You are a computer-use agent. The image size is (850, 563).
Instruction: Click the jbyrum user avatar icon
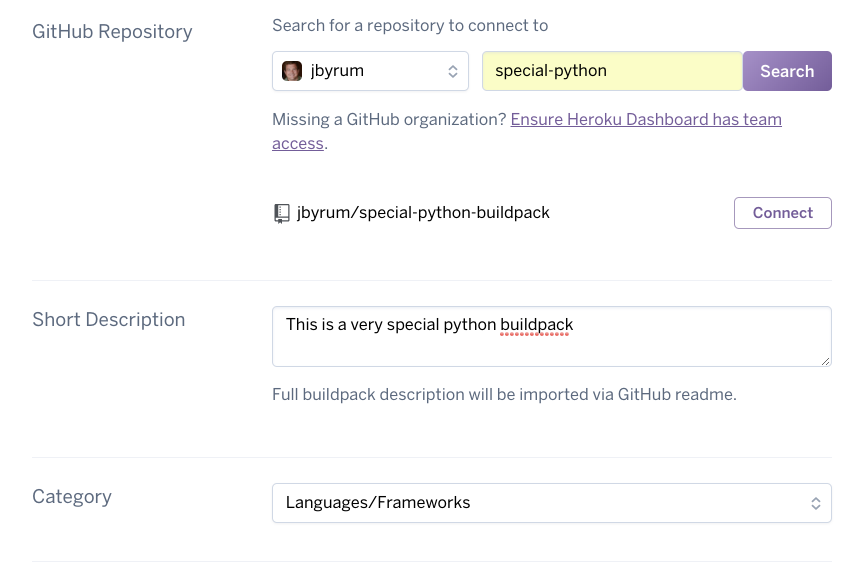pos(292,71)
